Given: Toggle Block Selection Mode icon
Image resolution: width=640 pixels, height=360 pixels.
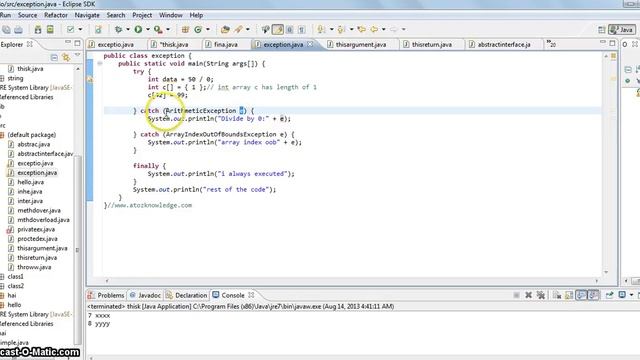Looking at the screenshot, I should point(290,29).
